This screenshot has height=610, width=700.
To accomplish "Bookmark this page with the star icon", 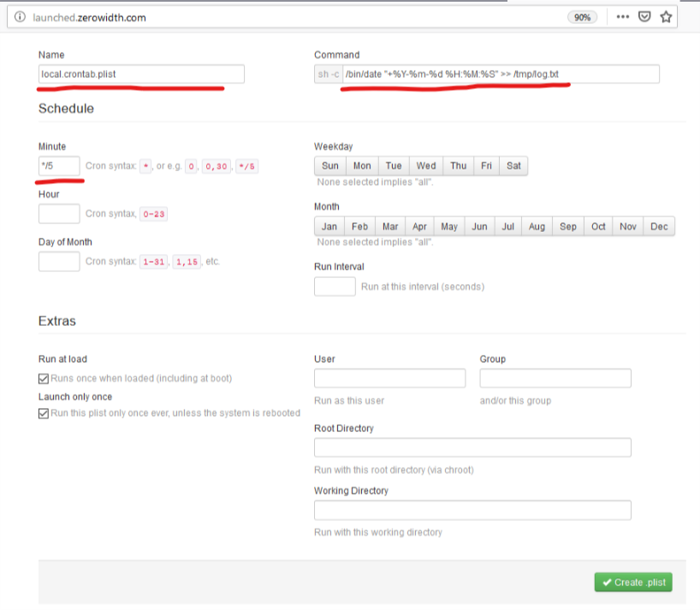I will [x=667, y=16].
